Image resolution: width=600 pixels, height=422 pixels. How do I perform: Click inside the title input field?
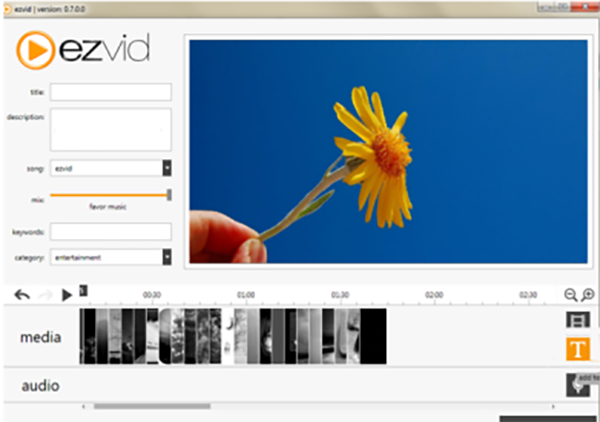click(x=111, y=92)
